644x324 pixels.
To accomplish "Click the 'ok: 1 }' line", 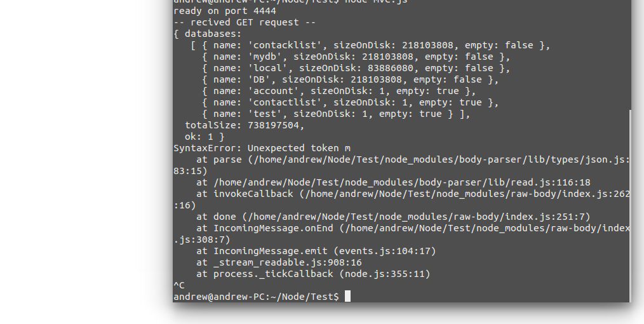I will [x=205, y=137].
